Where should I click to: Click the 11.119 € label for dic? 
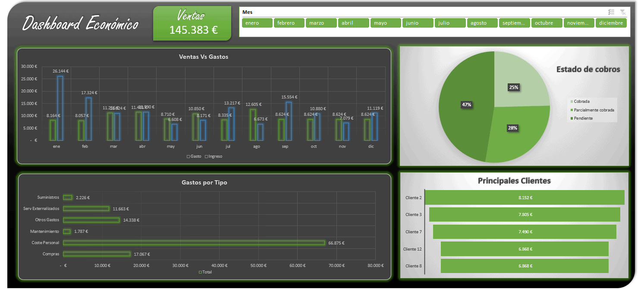point(375,108)
